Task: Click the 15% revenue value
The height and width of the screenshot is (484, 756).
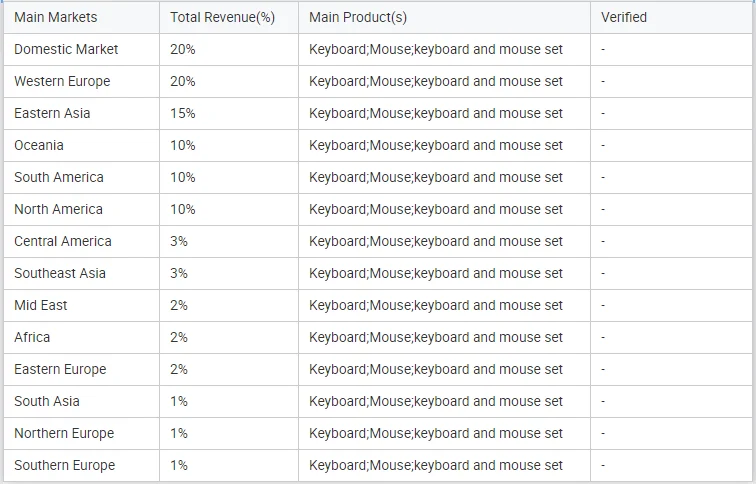Action: (183, 113)
